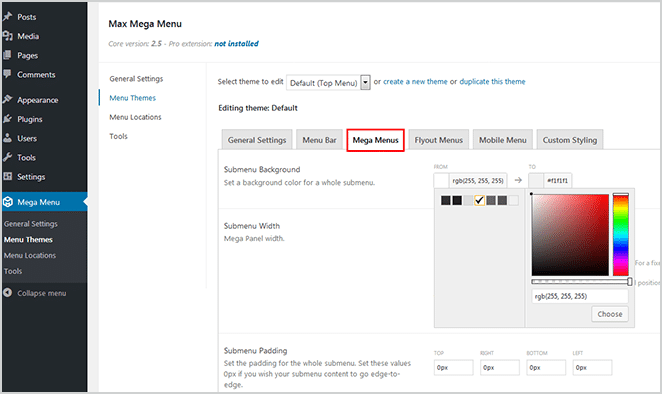Viewport: 662px width, 394px height.
Task: Open Menu Themes in dark sidebar submenu
Action: (28, 239)
